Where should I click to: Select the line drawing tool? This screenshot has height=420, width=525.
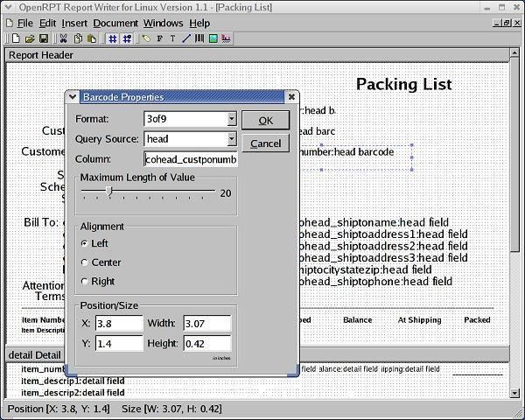click(x=186, y=38)
